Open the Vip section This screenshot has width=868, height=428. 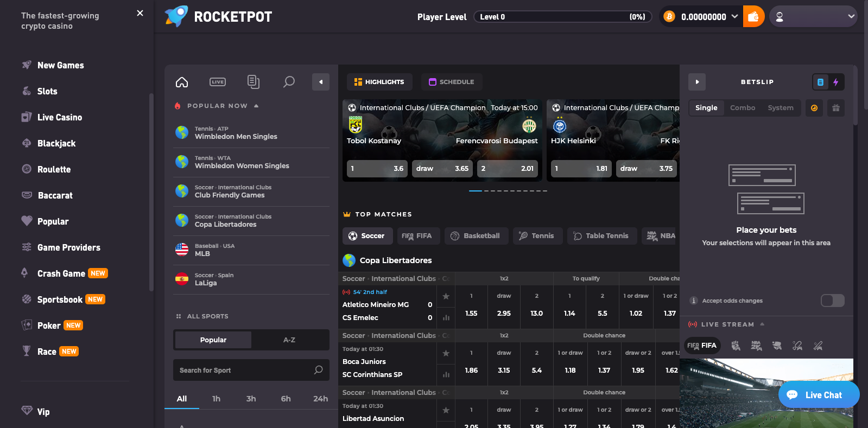tap(43, 412)
